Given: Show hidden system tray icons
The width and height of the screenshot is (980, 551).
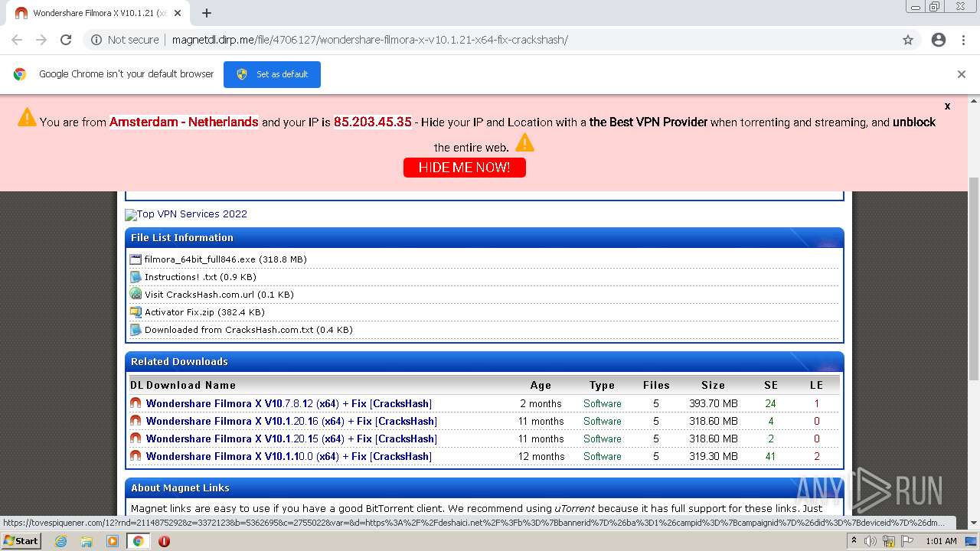Looking at the screenshot, I should (854, 541).
